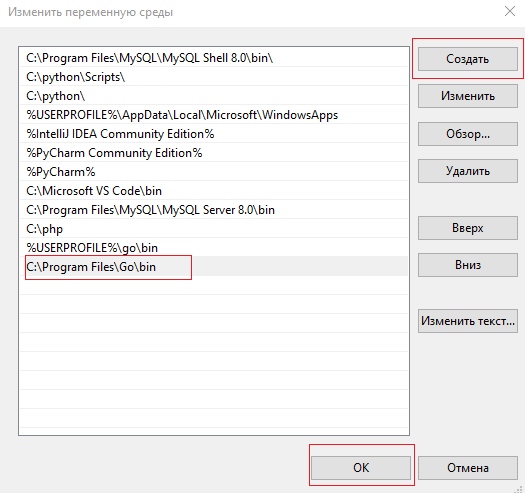525x493 pixels.
Task: Click the Создать button
Action: (x=468, y=59)
